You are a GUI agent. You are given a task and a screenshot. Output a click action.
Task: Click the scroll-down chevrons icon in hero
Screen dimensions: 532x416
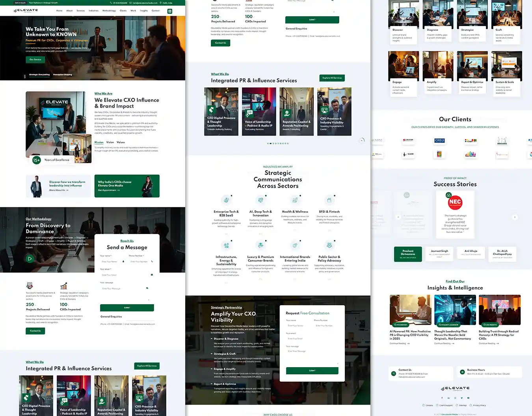click(x=25, y=76)
